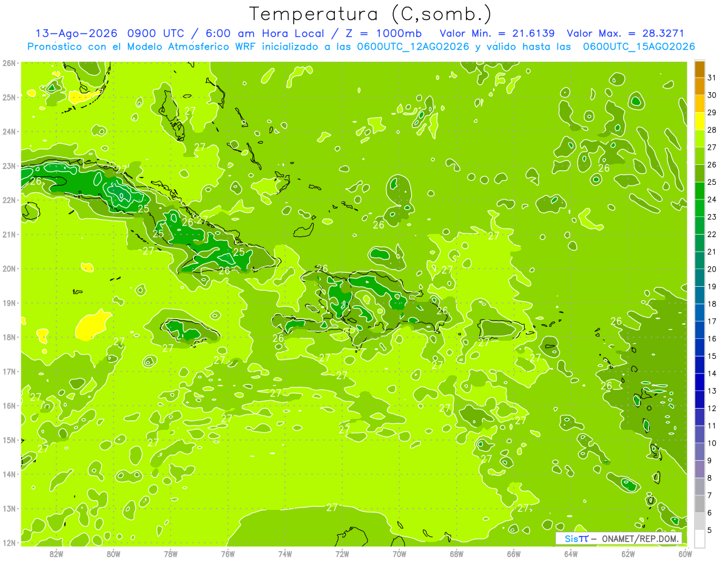Click the 19N latitude axis label
Viewport: 728px width, 562px height.
pyautogui.click(x=8, y=303)
